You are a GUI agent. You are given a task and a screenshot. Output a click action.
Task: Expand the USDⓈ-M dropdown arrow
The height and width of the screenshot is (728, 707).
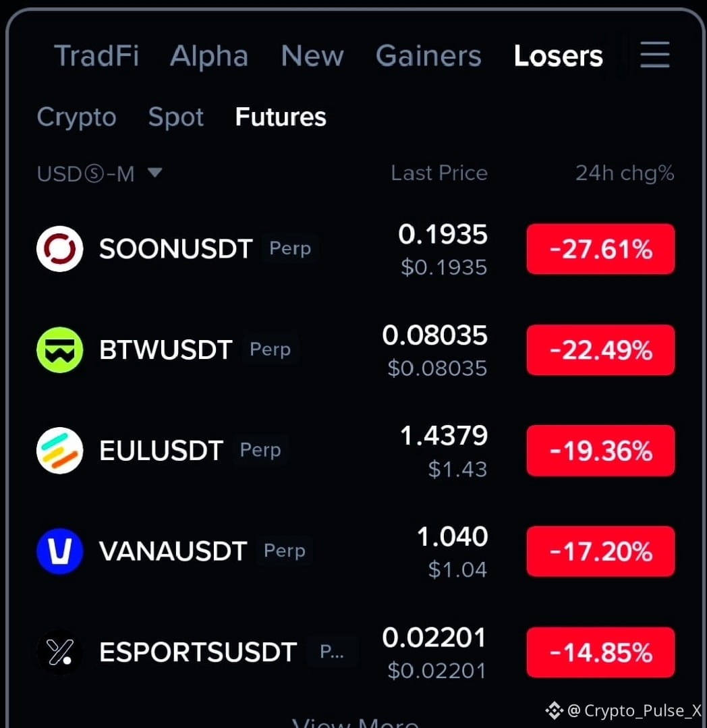(x=154, y=173)
